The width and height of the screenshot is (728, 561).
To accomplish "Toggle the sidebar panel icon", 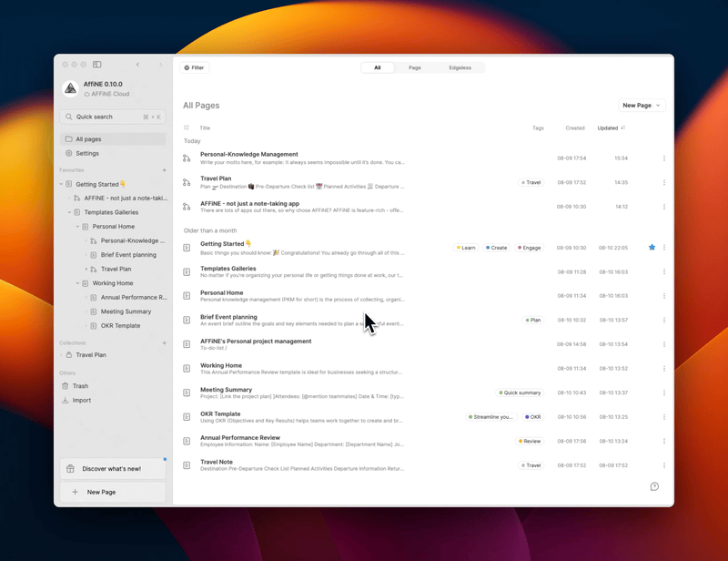I will click(97, 65).
